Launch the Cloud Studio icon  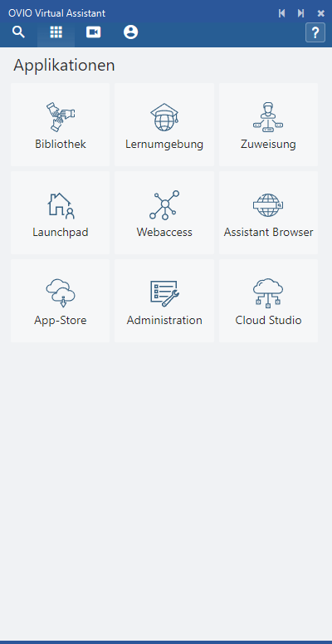[268, 293]
